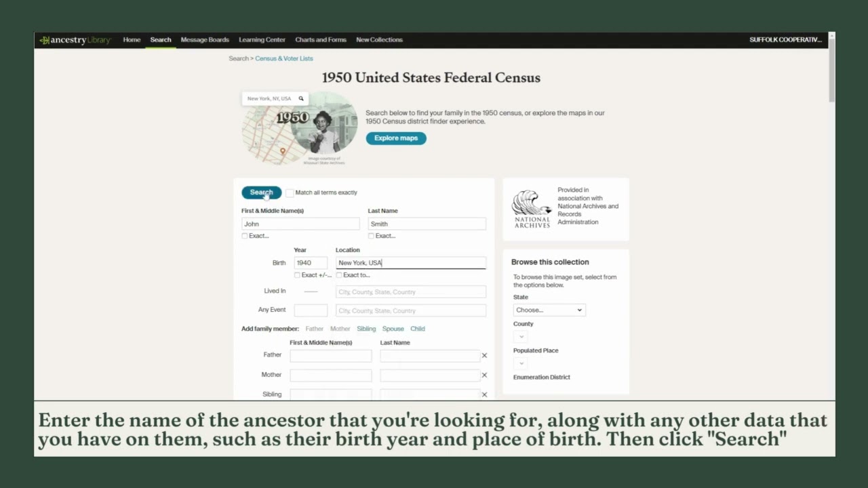The height and width of the screenshot is (488, 868).
Task: Remove the Sibling row with X icon
Action: [484, 394]
